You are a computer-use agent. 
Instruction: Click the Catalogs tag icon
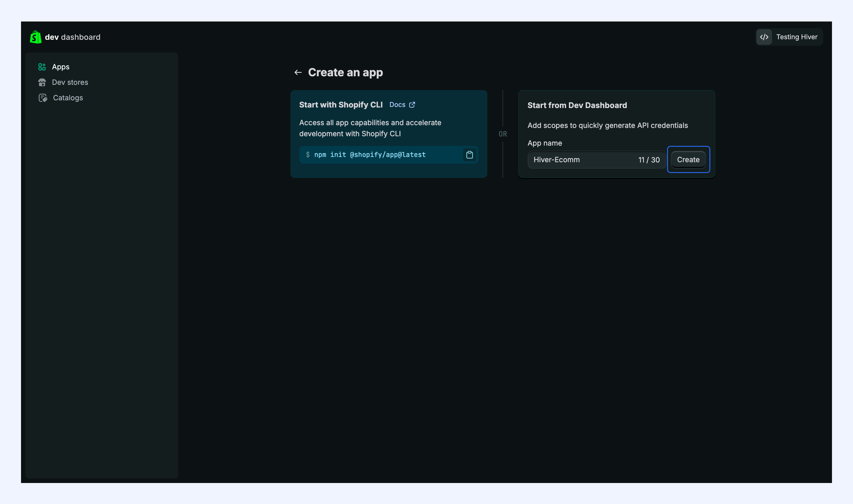tap(43, 98)
